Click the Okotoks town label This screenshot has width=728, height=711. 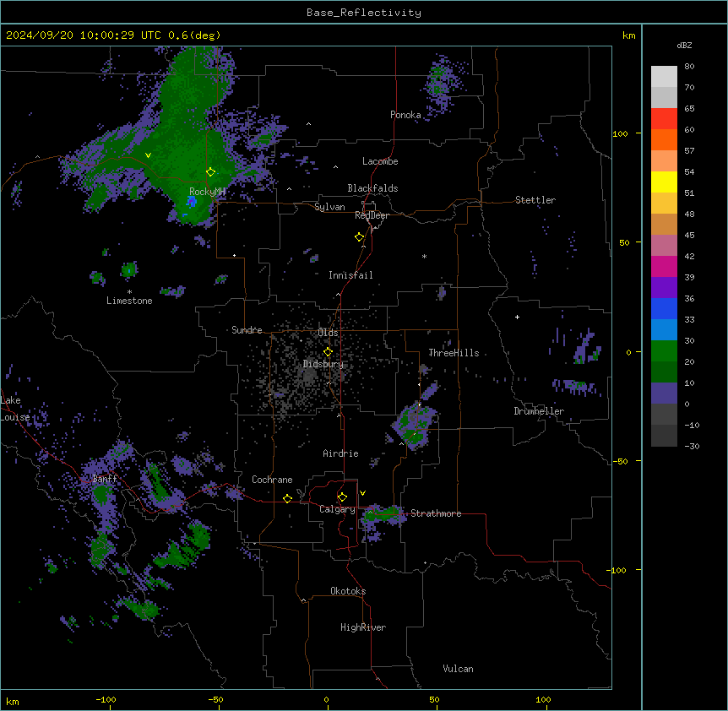coord(348,591)
